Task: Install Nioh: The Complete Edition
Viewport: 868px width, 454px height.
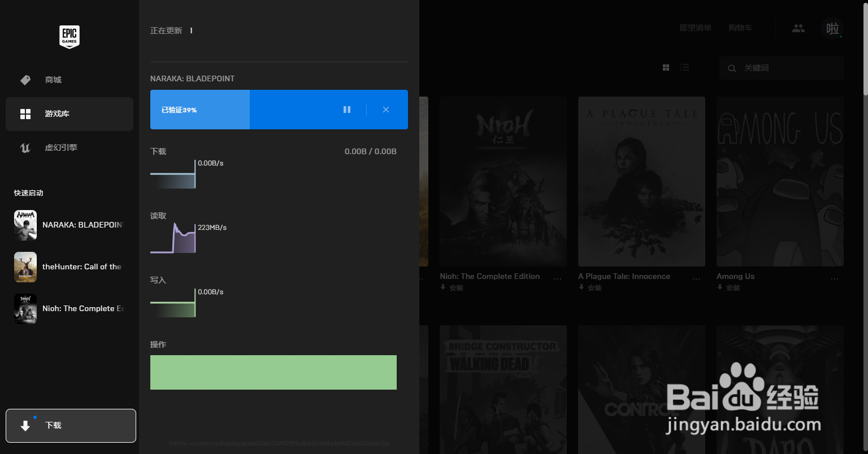Action: 452,288
